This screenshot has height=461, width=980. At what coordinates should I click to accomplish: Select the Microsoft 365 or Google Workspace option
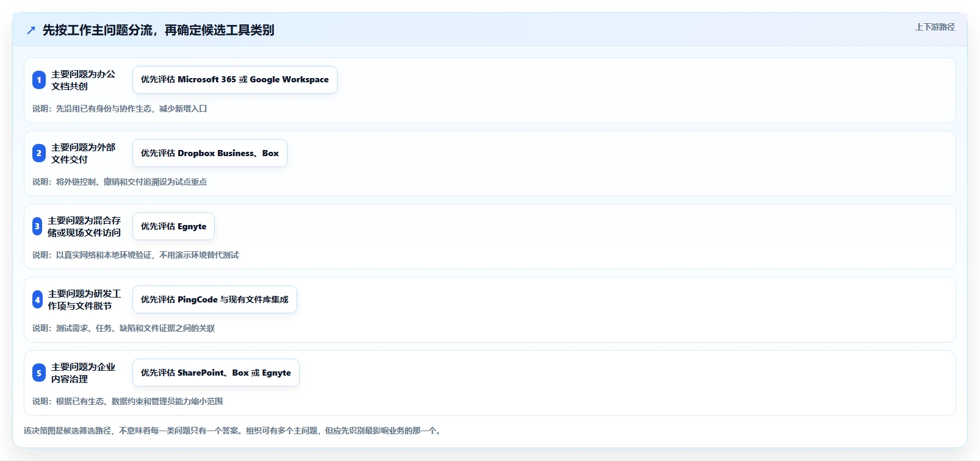click(235, 80)
